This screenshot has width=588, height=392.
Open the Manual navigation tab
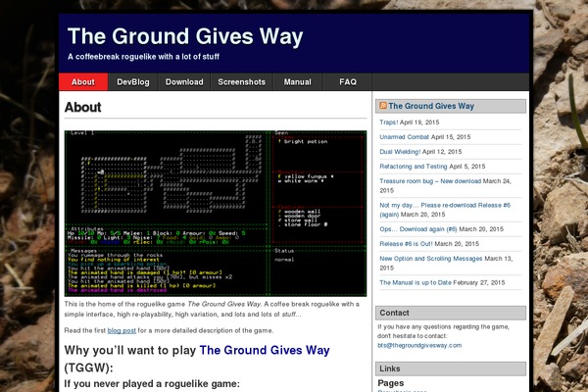click(x=297, y=81)
